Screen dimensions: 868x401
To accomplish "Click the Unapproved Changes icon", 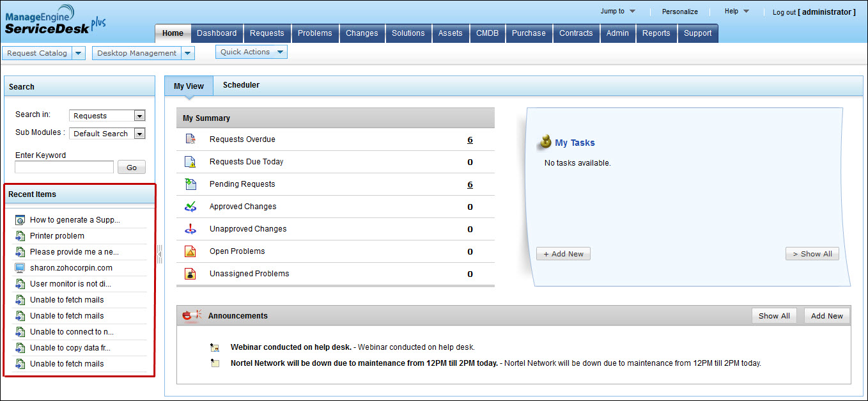I will (190, 229).
